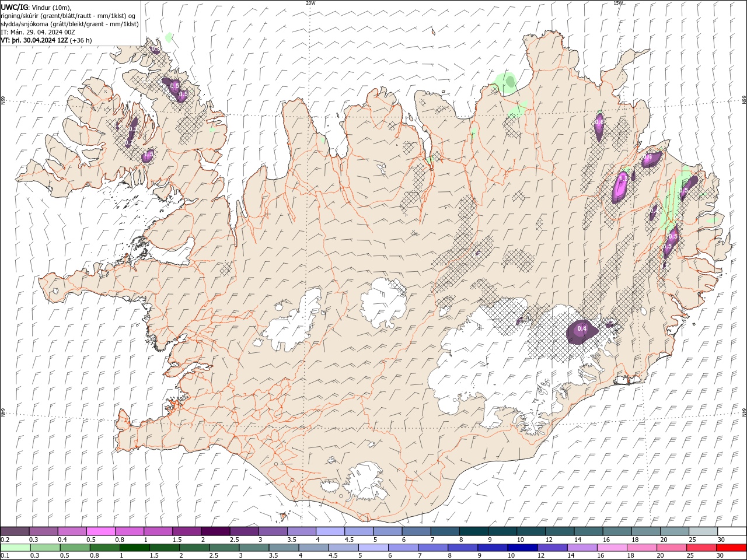The height and width of the screenshot is (560, 747).
Task: Select top-row legend swatch between 1.5 and 2
Action: 187,531
